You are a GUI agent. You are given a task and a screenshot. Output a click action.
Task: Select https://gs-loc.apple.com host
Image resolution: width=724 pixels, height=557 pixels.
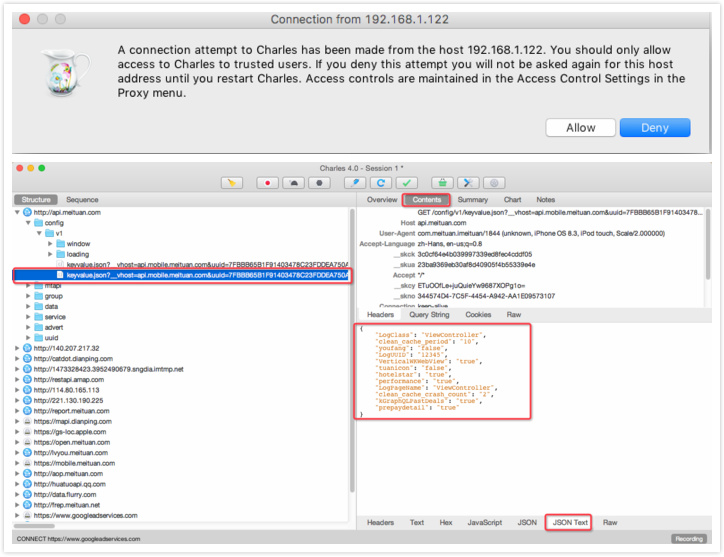(x=70, y=432)
